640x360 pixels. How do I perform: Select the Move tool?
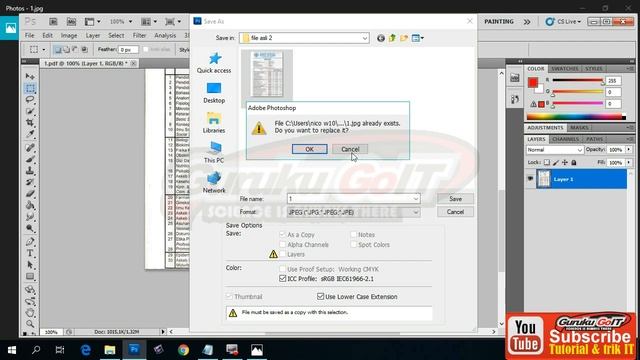coord(30,76)
